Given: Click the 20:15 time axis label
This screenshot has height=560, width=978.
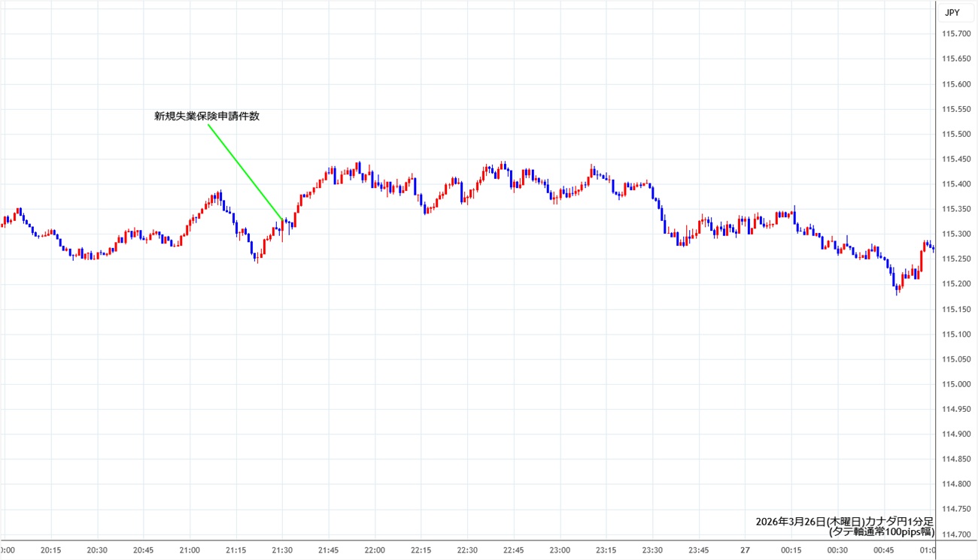Looking at the screenshot, I should [x=51, y=550].
